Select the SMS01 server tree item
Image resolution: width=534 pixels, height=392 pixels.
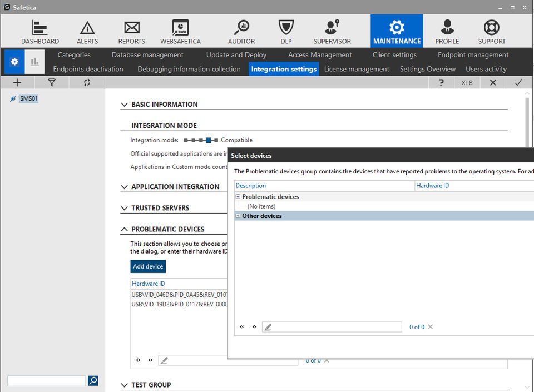pyautogui.click(x=28, y=98)
